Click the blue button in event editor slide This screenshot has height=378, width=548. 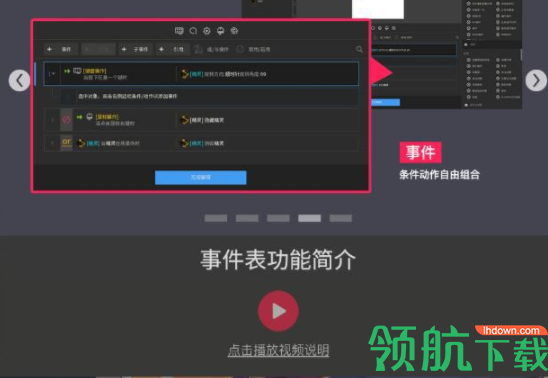[x=201, y=177]
